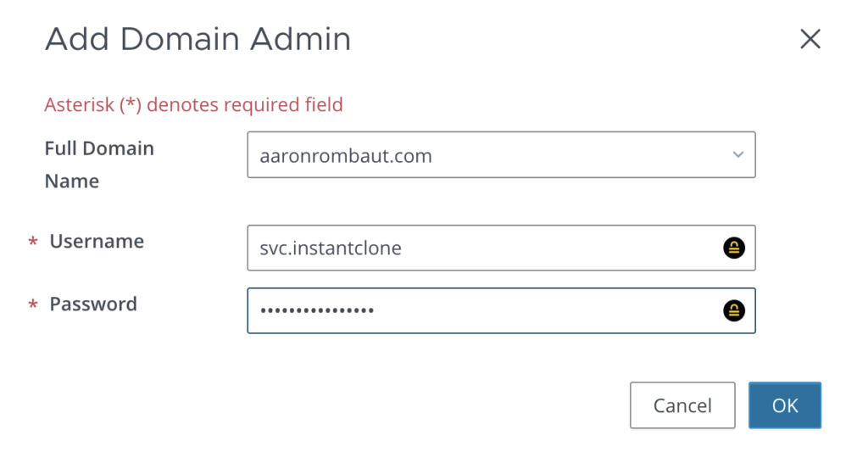The image size is (868, 452).
Task: Click the Add Domain Admin title
Action: click(198, 39)
